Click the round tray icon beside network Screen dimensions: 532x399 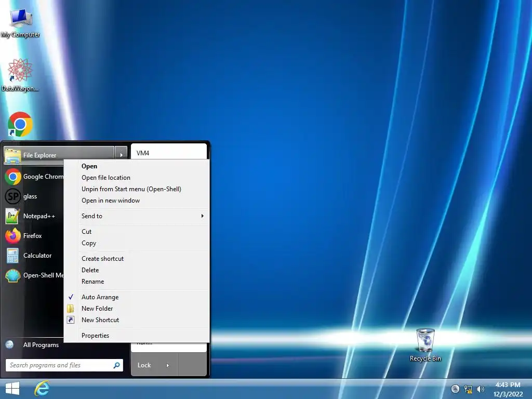click(x=455, y=389)
